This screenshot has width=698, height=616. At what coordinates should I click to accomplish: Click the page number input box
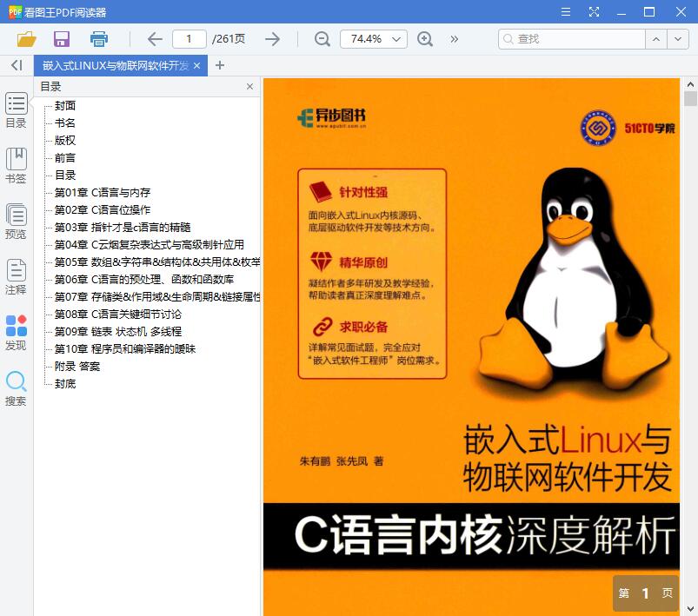click(189, 39)
